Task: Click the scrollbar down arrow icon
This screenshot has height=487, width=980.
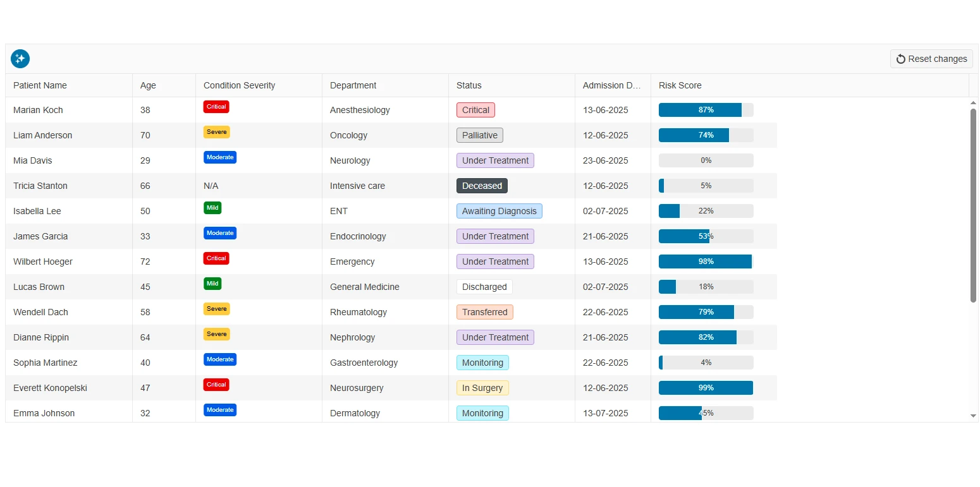Action: click(x=972, y=416)
